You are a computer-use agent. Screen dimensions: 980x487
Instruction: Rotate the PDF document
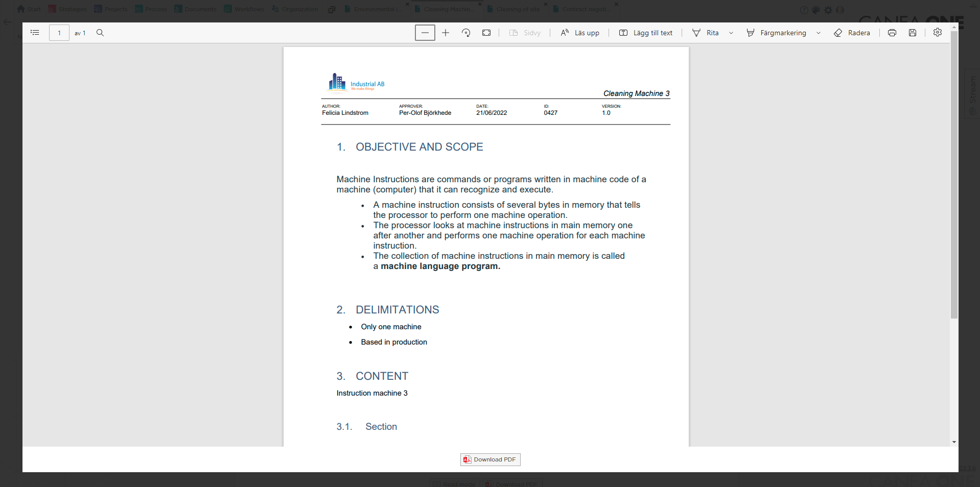point(465,33)
